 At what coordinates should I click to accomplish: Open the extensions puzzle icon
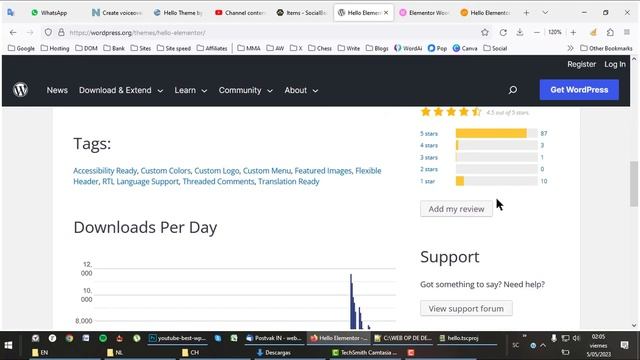(x=610, y=32)
